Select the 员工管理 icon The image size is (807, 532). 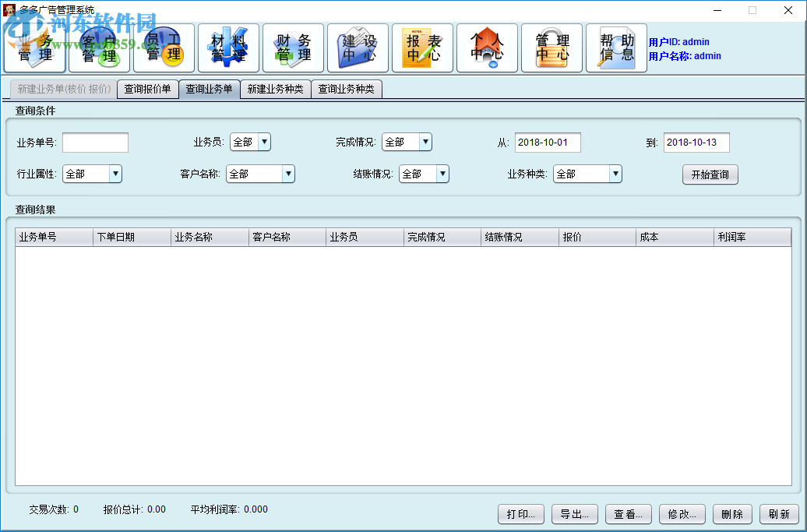click(163, 48)
